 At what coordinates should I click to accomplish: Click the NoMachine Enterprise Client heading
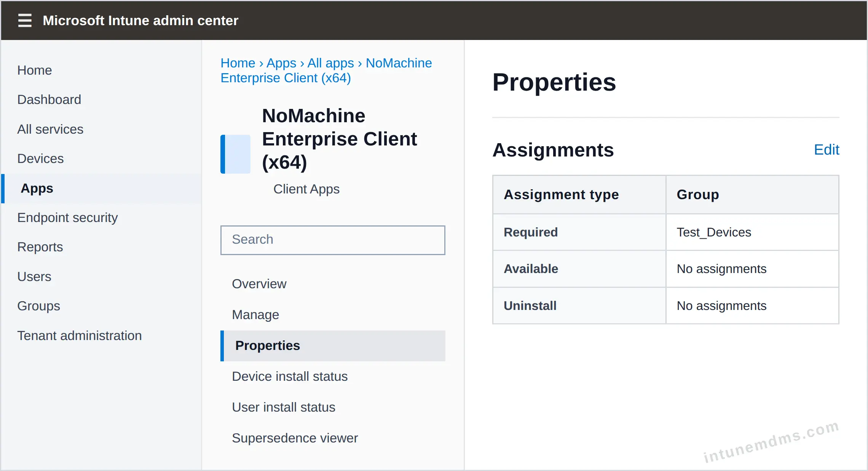pos(339,139)
